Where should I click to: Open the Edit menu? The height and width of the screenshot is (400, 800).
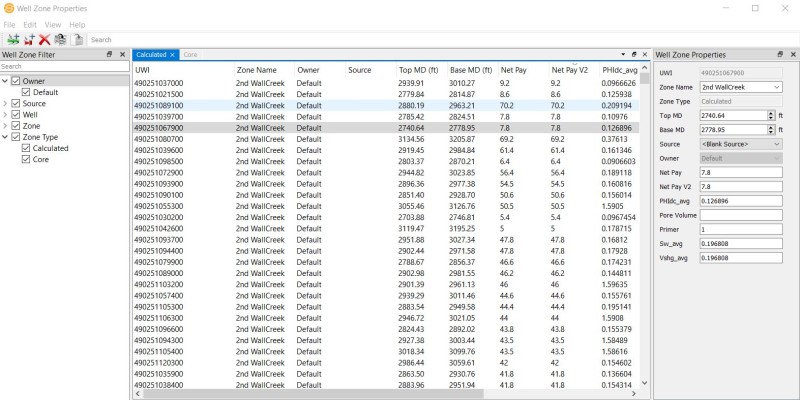tap(30, 24)
